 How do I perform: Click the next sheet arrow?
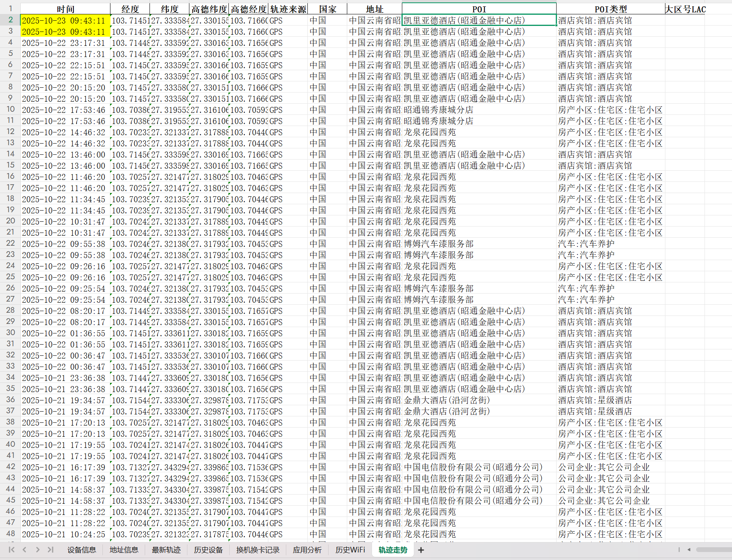coord(37,550)
